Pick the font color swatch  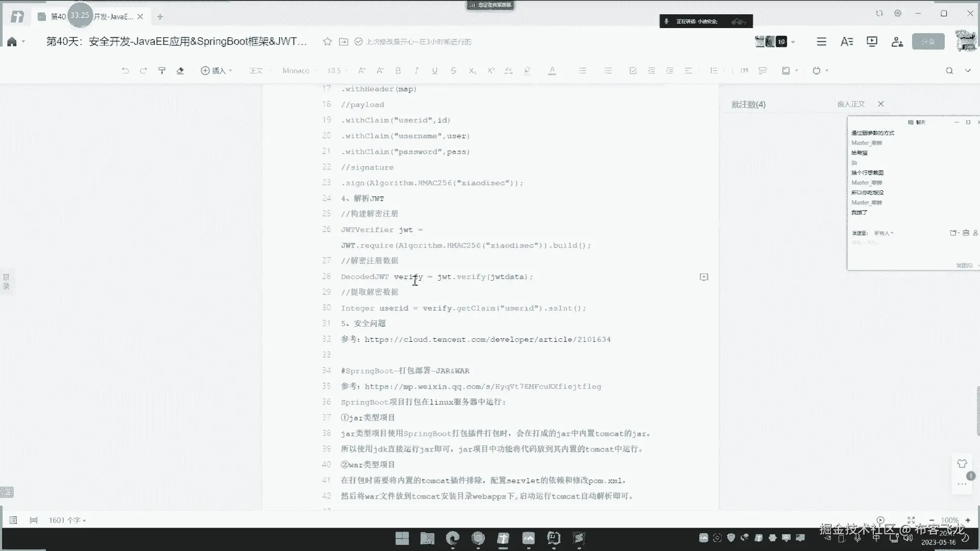coord(552,71)
